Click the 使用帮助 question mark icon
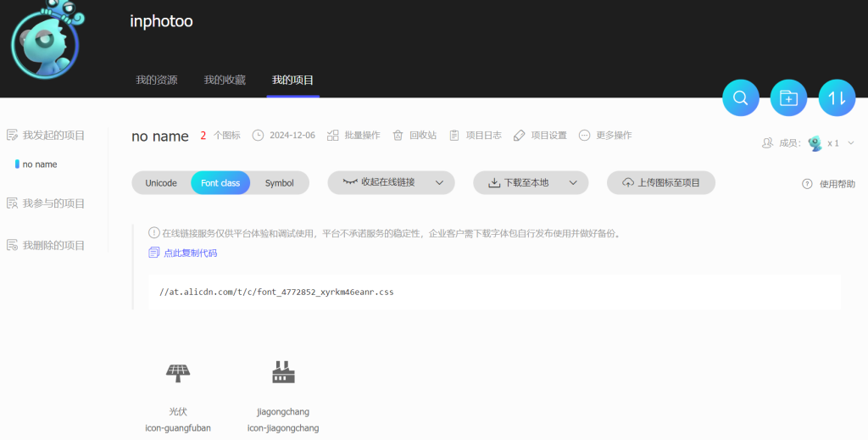This screenshot has height=440, width=868. pos(807,184)
